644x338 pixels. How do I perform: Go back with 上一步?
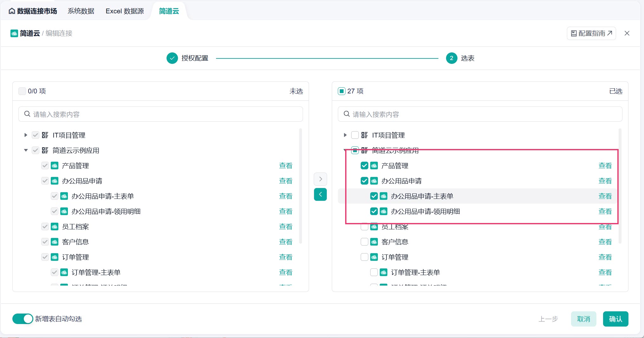(x=548, y=319)
